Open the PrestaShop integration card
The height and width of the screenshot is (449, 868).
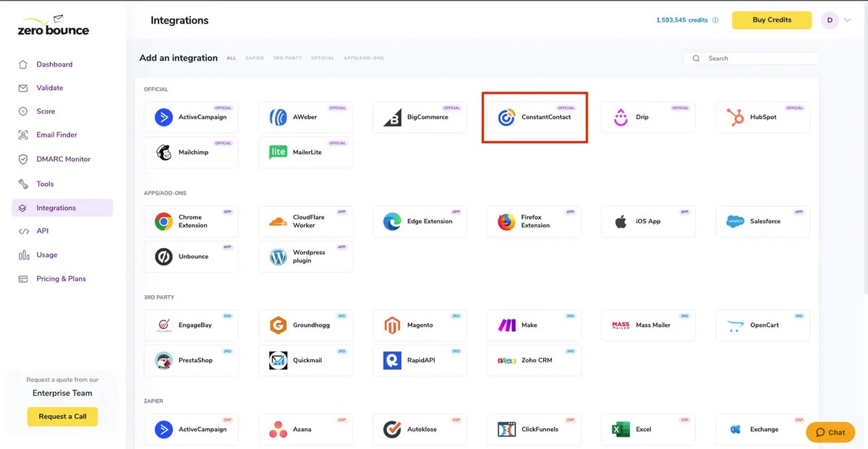click(x=191, y=360)
